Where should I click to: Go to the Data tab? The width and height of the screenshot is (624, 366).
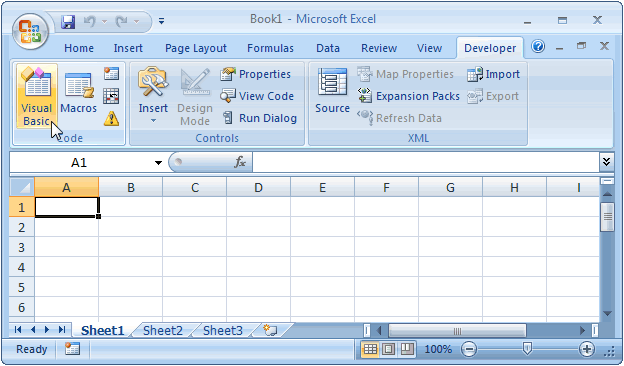coord(328,48)
